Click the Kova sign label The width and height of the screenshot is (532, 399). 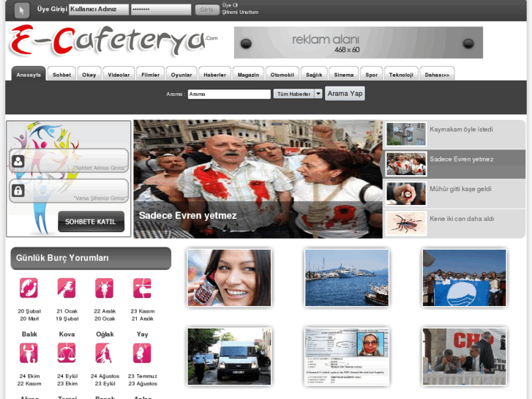[67, 334]
